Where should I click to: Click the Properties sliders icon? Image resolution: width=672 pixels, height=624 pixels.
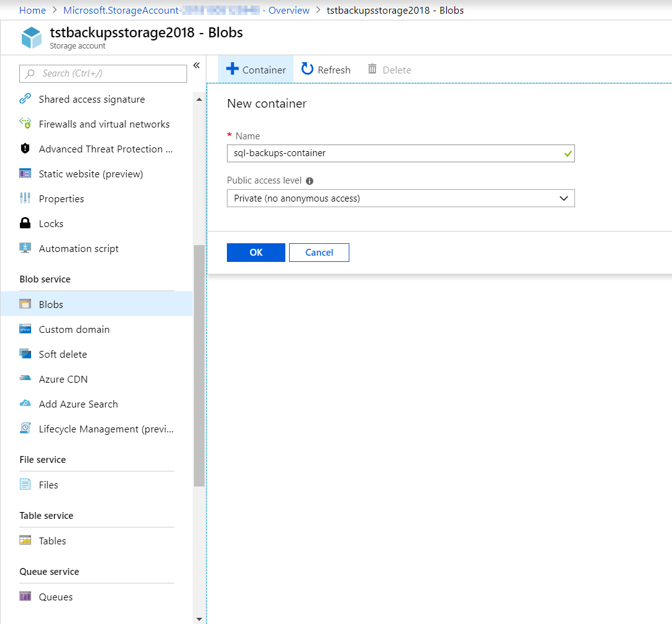point(25,198)
